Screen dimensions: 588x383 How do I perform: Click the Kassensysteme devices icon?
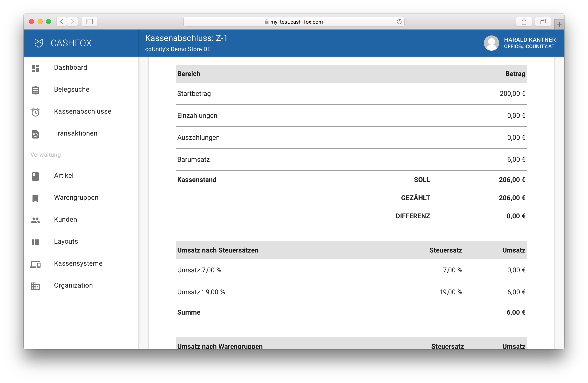pyautogui.click(x=35, y=264)
